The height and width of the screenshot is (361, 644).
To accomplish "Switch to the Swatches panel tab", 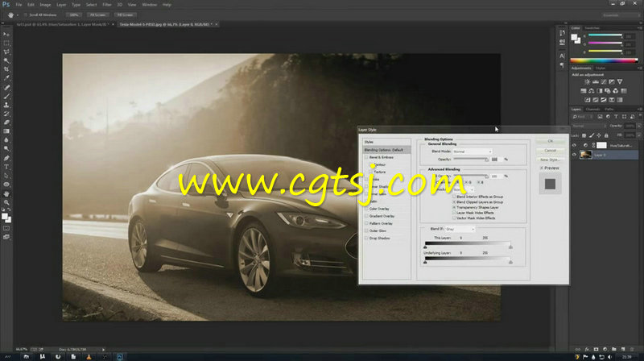I will (x=593, y=29).
